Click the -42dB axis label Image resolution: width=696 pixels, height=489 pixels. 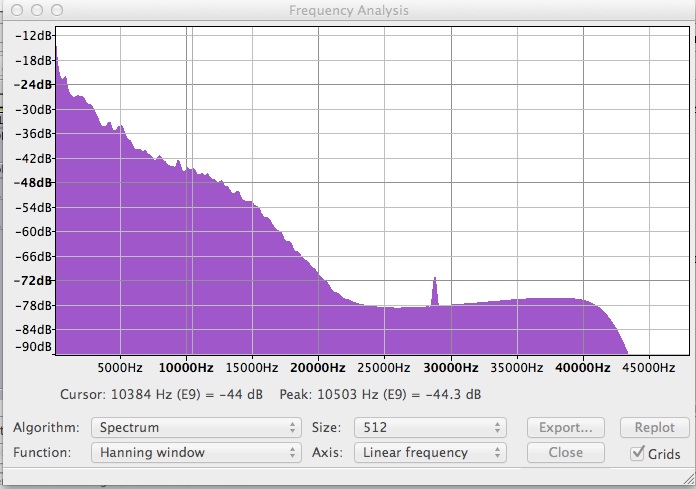(x=33, y=158)
